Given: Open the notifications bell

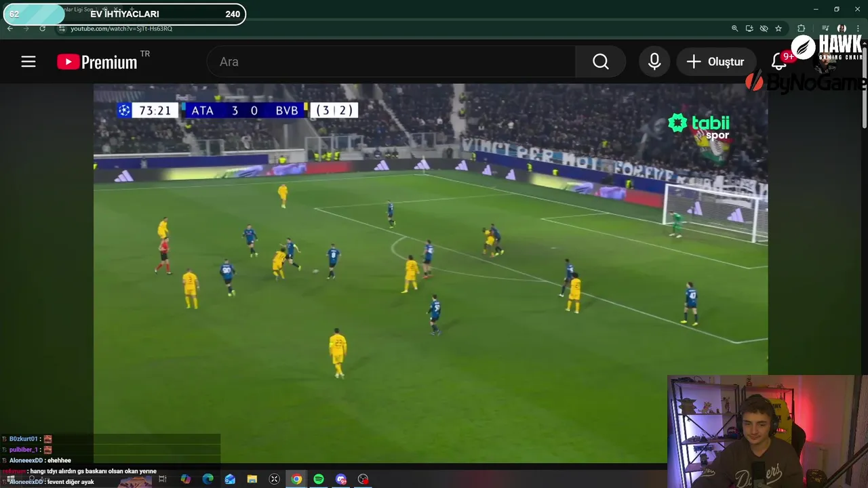Looking at the screenshot, I should (x=779, y=62).
